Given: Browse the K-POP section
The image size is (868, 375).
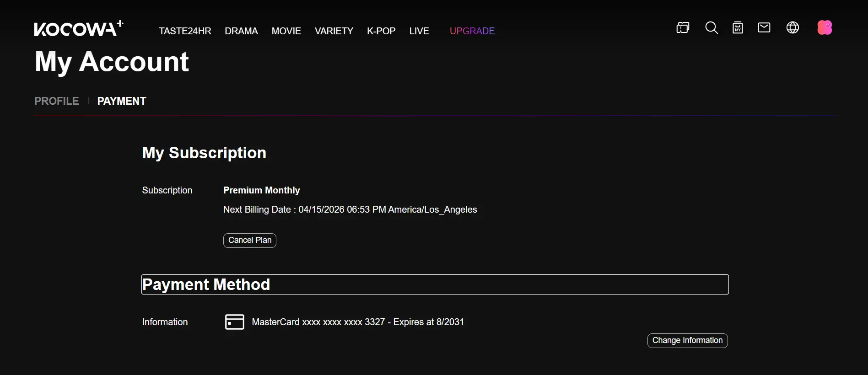Looking at the screenshot, I should click(381, 31).
